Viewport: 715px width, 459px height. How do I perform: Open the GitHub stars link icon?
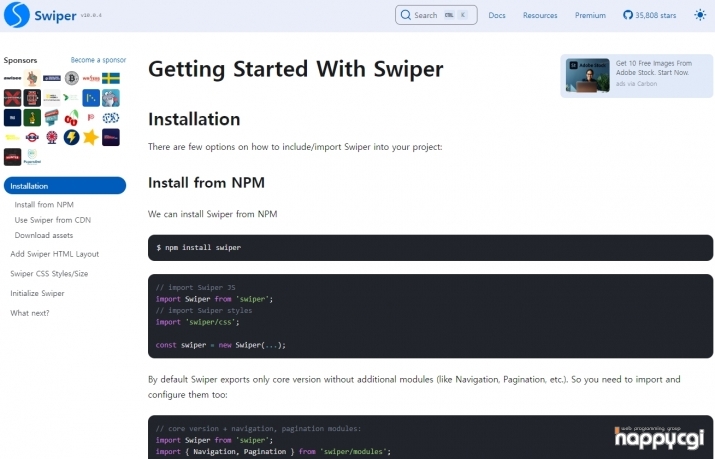628,15
